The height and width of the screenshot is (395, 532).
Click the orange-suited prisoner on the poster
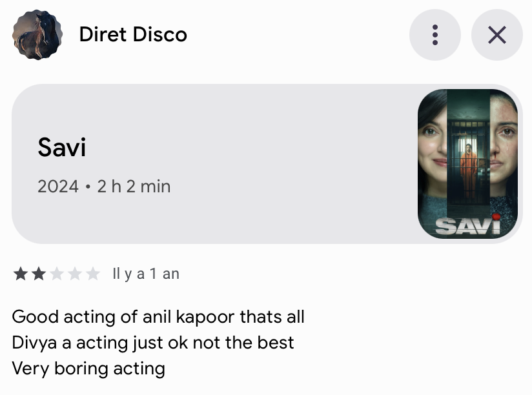[x=468, y=169]
